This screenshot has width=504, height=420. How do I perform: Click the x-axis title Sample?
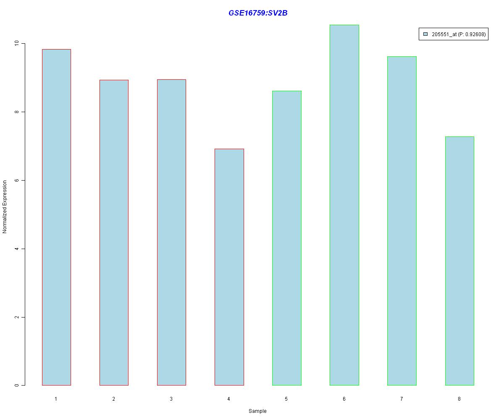(x=257, y=411)
